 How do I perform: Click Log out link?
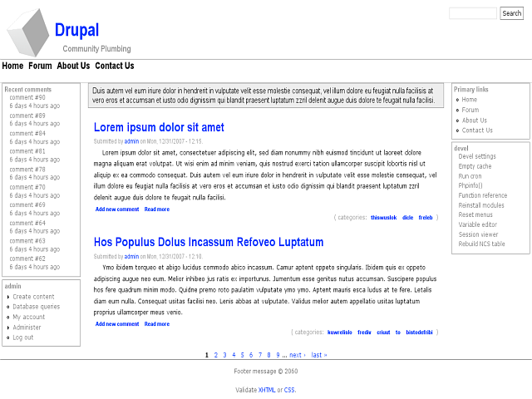pyautogui.click(x=22, y=337)
